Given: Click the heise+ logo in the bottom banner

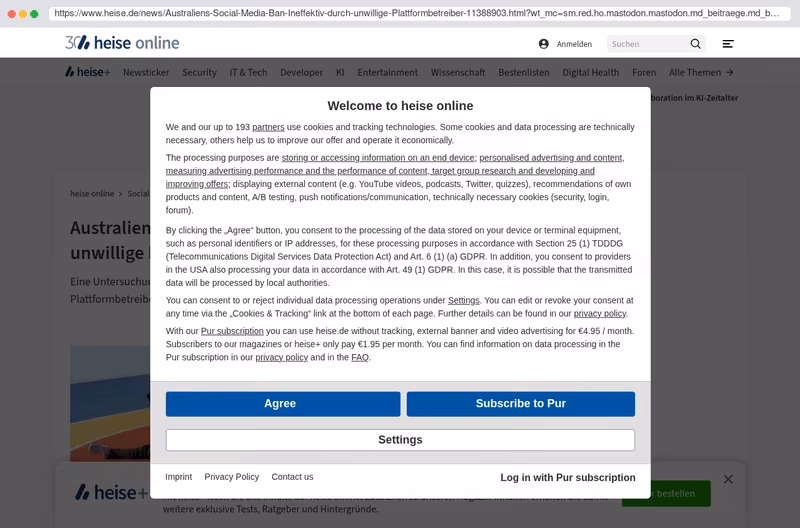Looking at the screenshot, I should pos(111,492).
